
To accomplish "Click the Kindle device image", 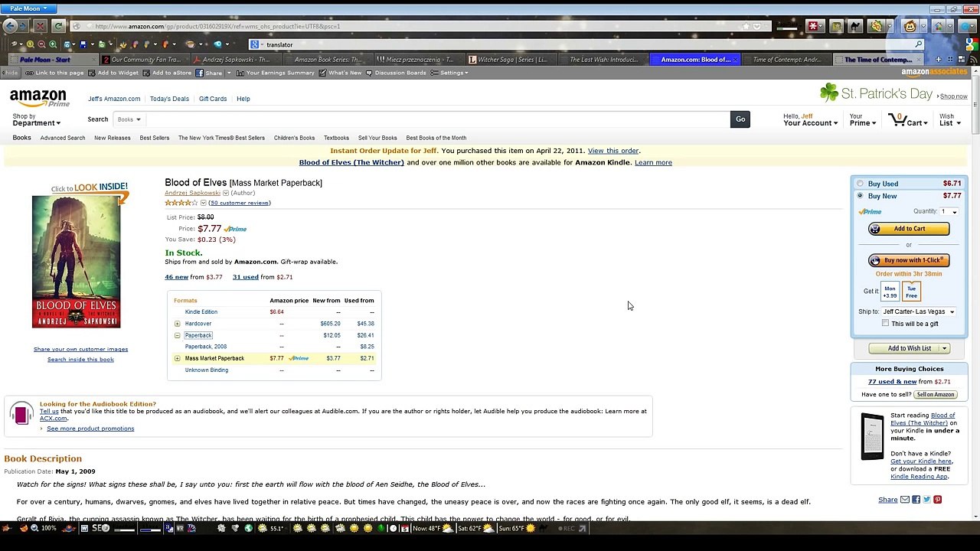I will pos(872,436).
